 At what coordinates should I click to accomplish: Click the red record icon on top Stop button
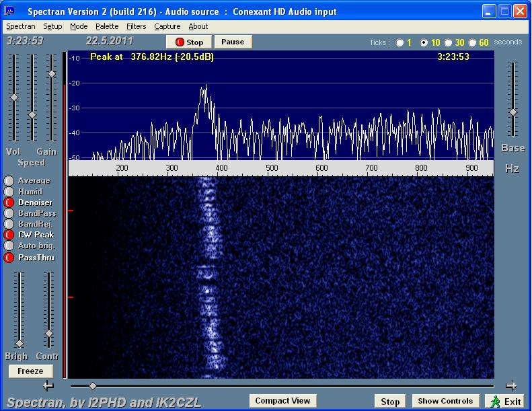tap(180, 42)
